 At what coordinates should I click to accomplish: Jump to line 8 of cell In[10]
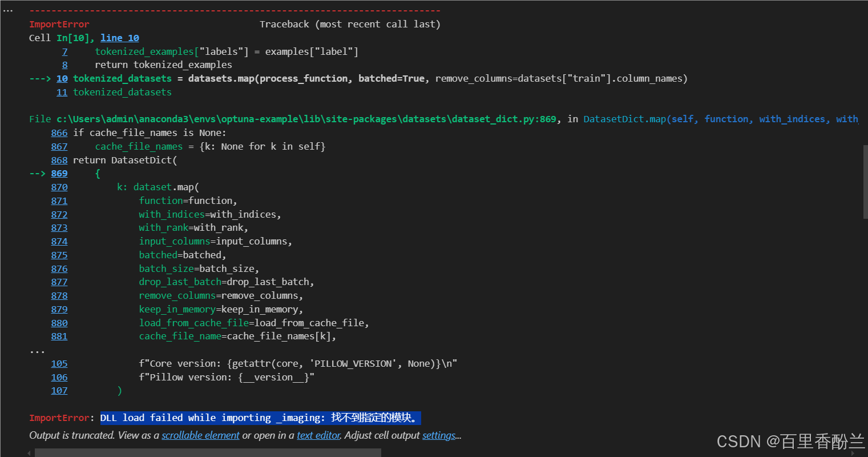pyautogui.click(x=64, y=65)
